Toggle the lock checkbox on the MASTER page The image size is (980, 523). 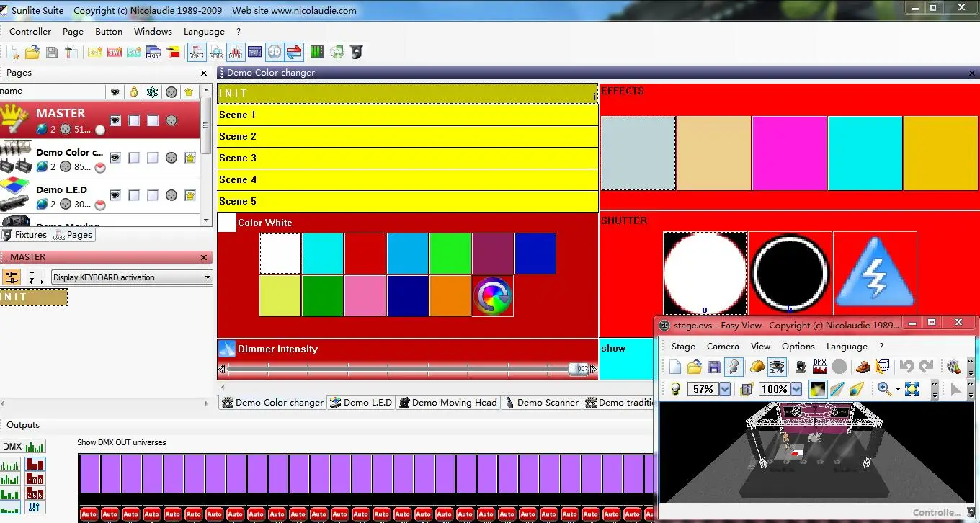point(134,120)
